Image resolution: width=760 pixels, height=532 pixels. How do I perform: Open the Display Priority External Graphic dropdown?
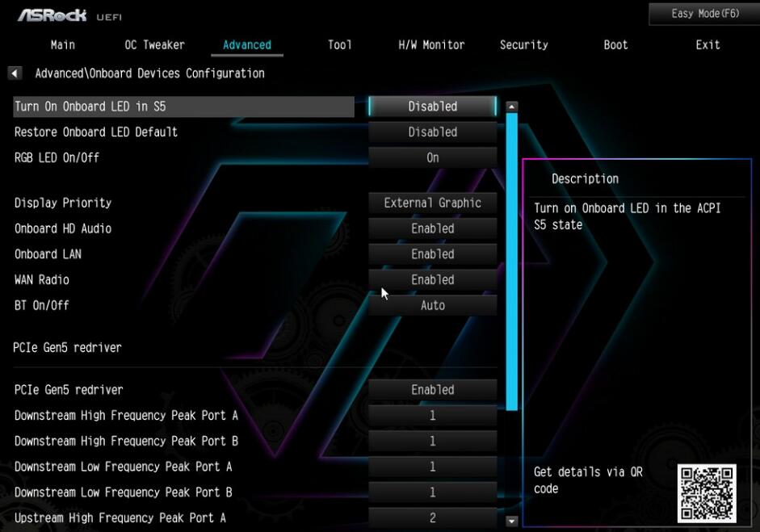[432, 203]
